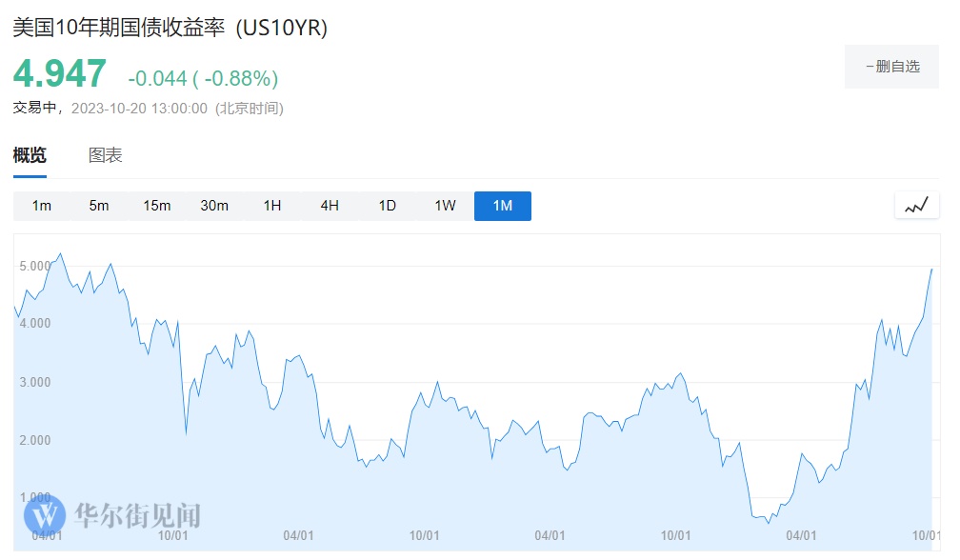The height and width of the screenshot is (560, 960).
Task: Set the chart to 1H interval
Action: pos(272,206)
